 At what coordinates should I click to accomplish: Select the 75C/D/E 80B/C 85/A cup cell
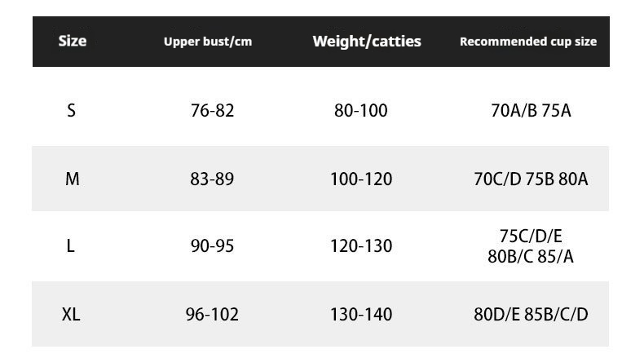tap(531, 246)
